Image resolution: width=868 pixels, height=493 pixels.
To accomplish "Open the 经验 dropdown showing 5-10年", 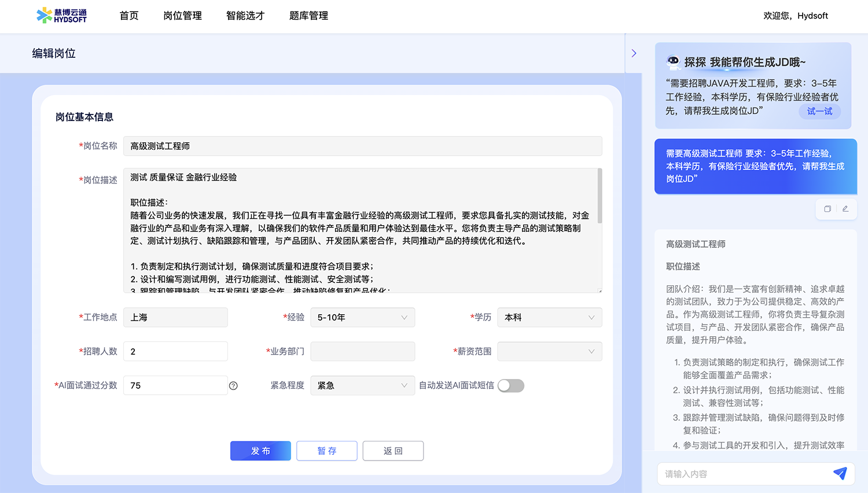I will [362, 318].
